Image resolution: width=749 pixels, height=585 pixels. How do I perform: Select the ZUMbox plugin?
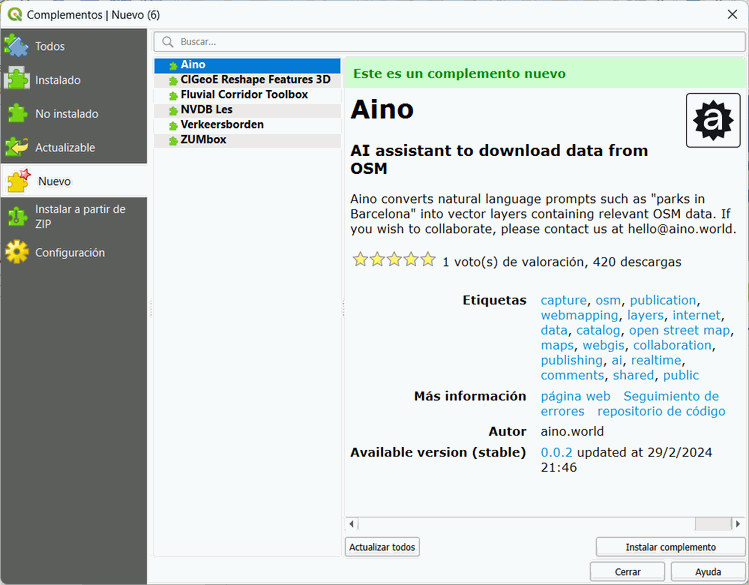pos(247,140)
